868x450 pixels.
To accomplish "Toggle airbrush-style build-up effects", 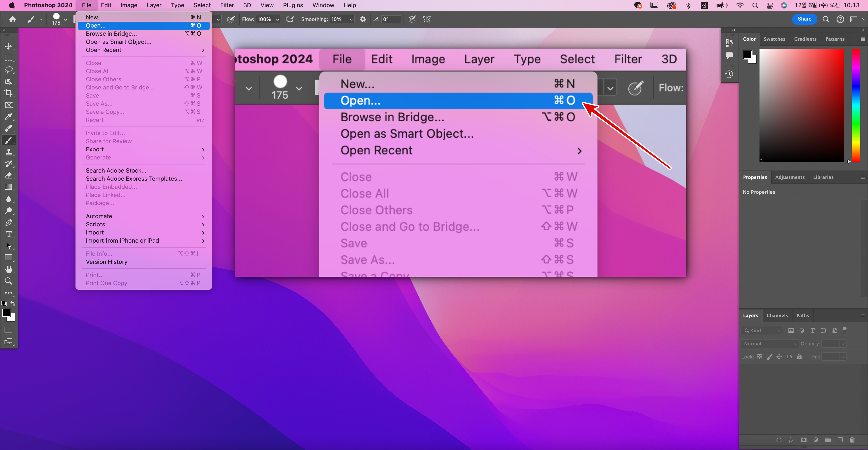I will 289,19.
